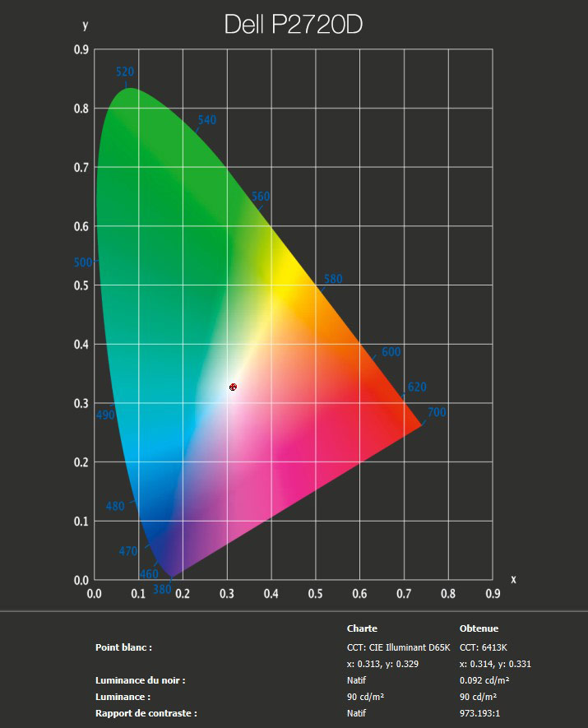Select the 580 wavelength label
The image size is (588, 728).
(333, 279)
